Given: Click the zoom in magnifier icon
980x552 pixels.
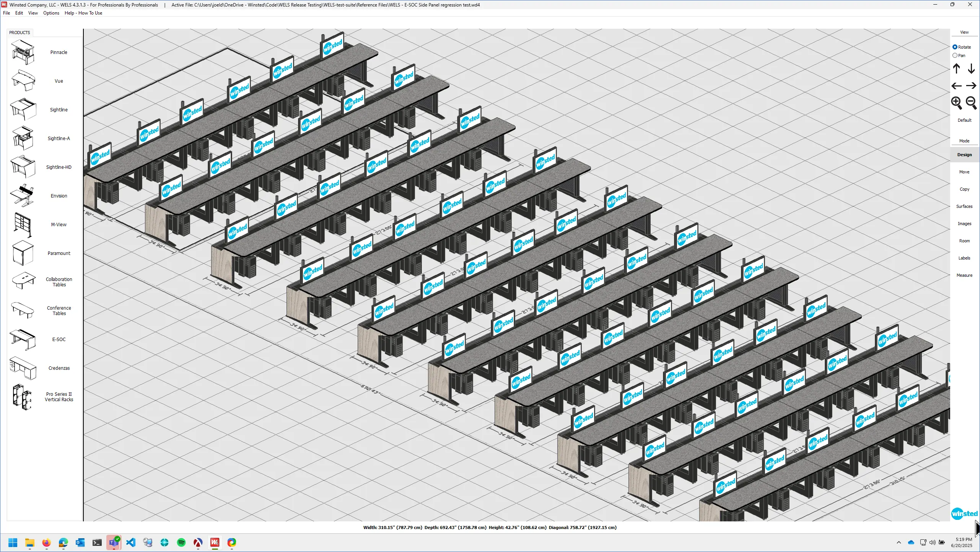Looking at the screenshot, I should point(956,103).
